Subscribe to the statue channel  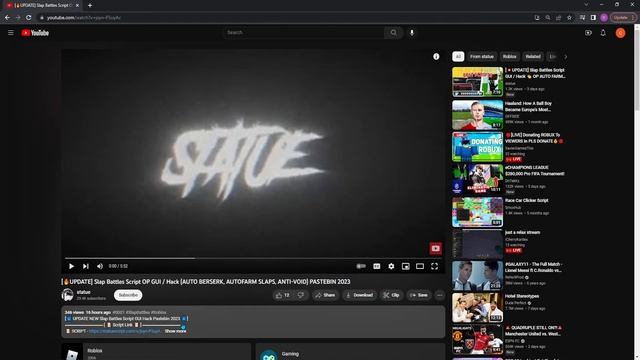pyautogui.click(x=128, y=295)
